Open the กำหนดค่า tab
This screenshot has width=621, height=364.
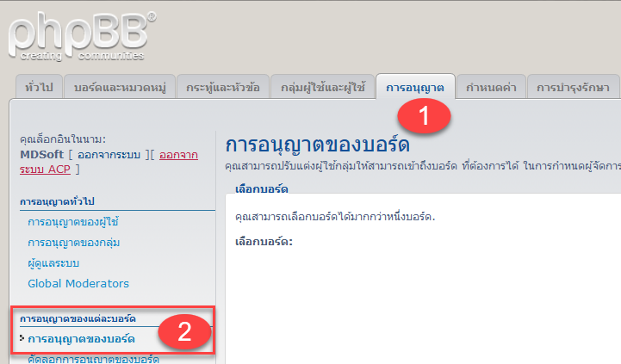point(491,88)
